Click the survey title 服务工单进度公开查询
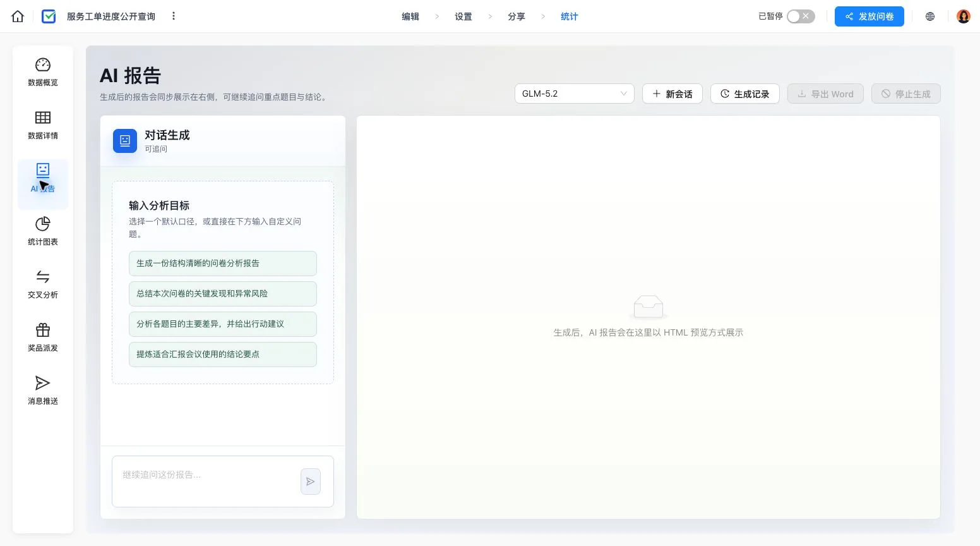 [111, 16]
